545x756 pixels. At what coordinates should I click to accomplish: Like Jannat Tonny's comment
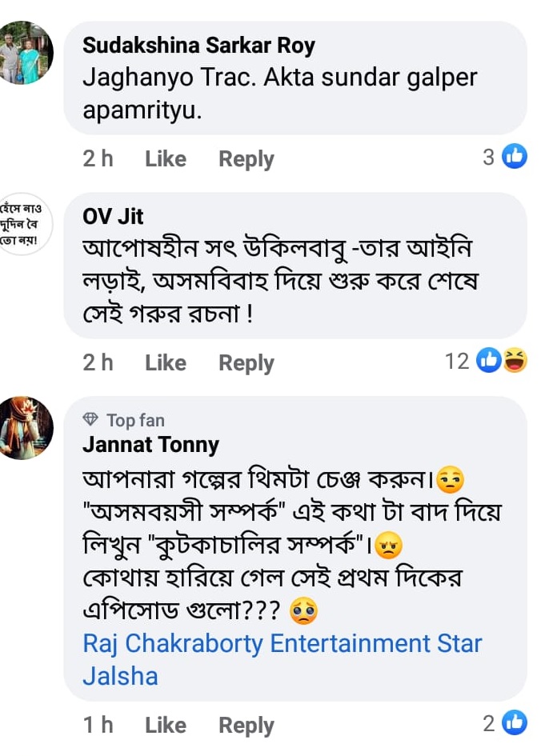[166, 726]
